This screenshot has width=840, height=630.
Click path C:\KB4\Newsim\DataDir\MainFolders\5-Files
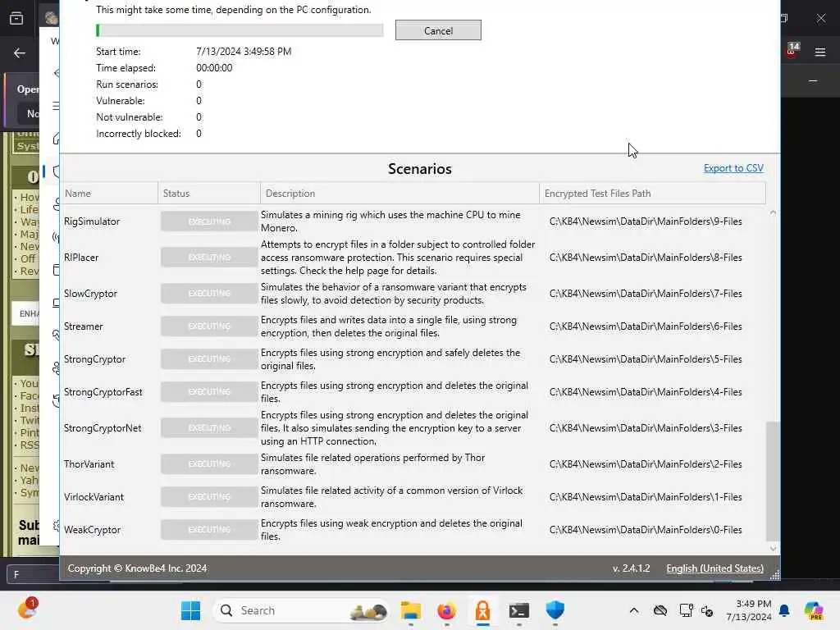tap(646, 359)
